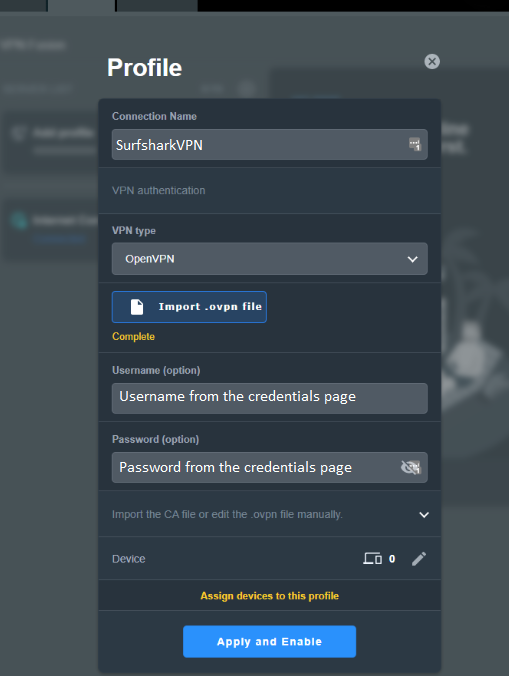
Task: Click the Import .ovpn file button
Action: pyautogui.click(x=189, y=307)
